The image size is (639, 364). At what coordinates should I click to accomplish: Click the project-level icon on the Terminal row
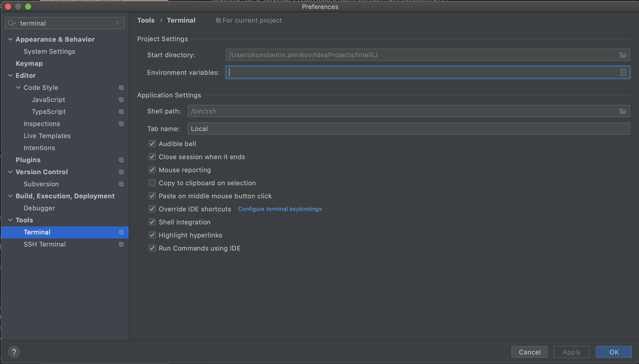121,232
